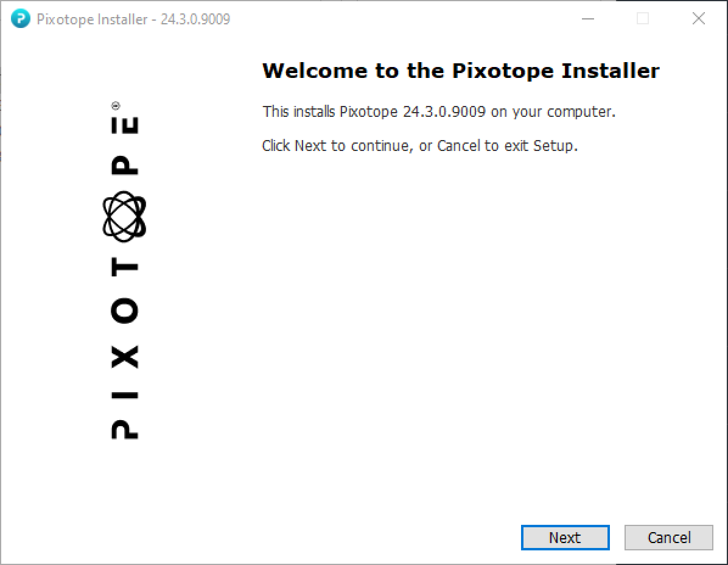Cancel the Pixotope setup
This screenshot has width=728, height=565.
[x=668, y=538]
